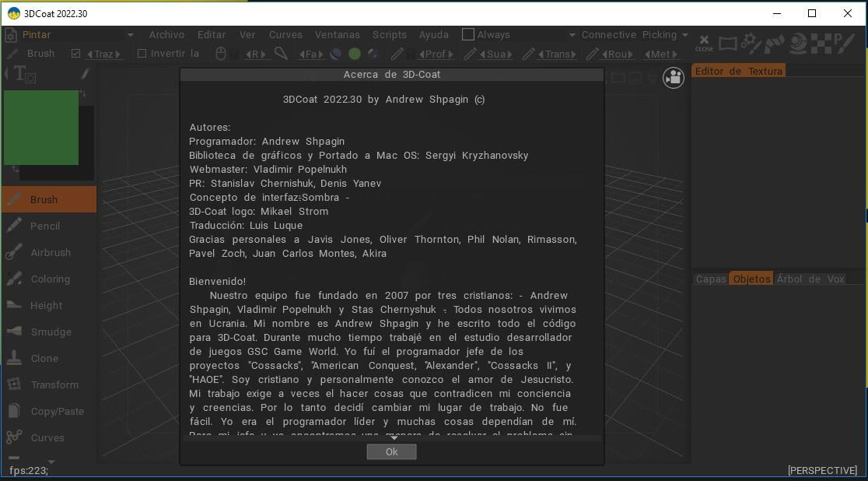Switch to the Objetos tab
The height and width of the screenshot is (481, 868).
click(x=752, y=279)
